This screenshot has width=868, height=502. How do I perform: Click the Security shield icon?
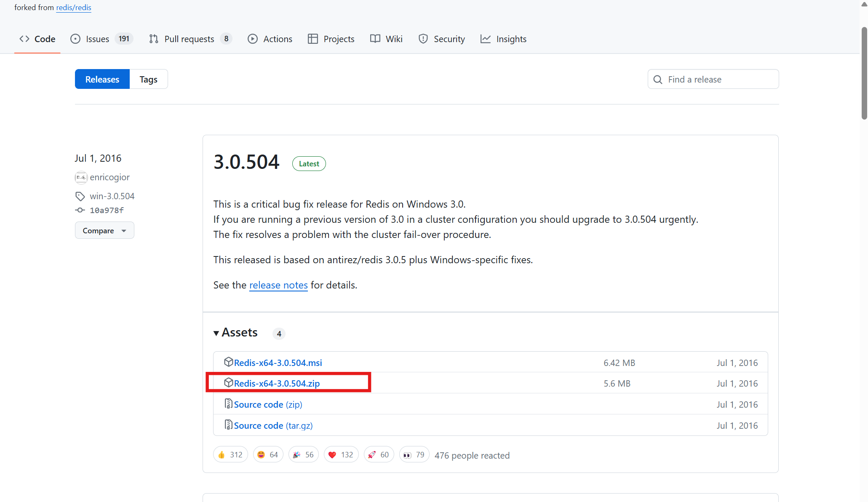pos(423,39)
